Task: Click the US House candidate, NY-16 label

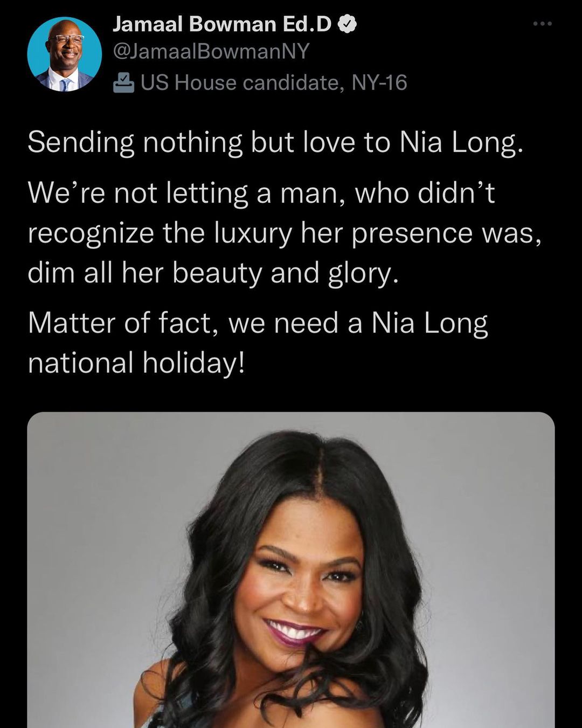Action: click(274, 83)
